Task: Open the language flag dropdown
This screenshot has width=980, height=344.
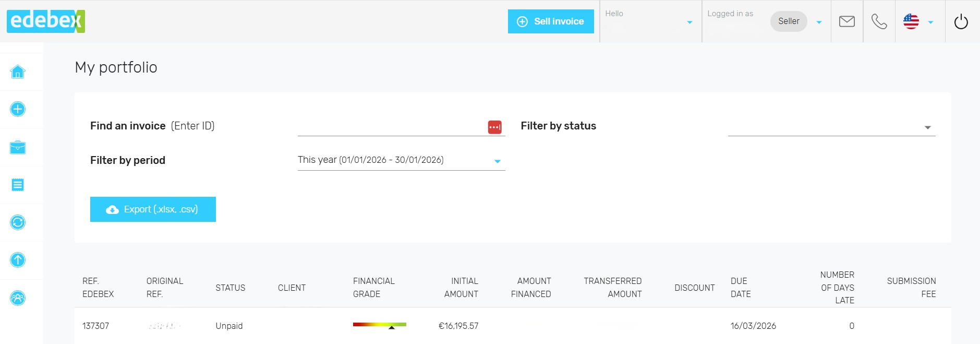Action: pyautogui.click(x=918, y=22)
